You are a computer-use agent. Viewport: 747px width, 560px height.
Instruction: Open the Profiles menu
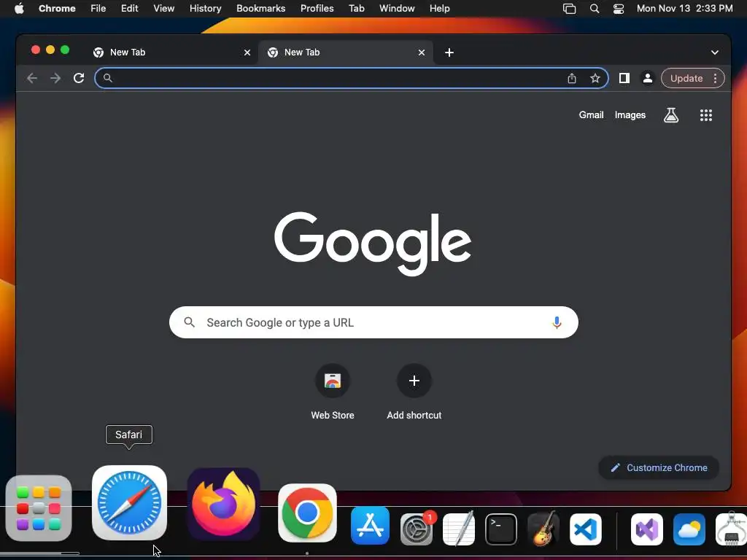coord(317,9)
